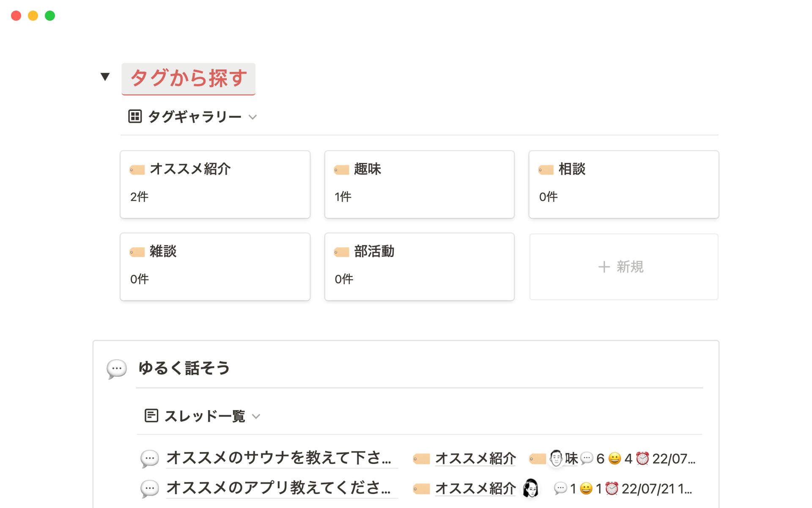The image size is (812, 508).
Task: Select the スレッド一覧 view tab
Action: (x=205, y=416)
